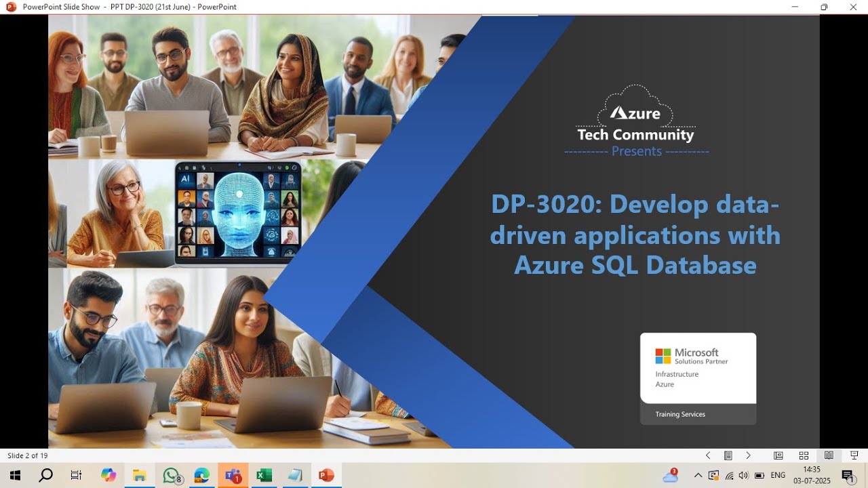Change ENG input language in tray

point(778,475)
